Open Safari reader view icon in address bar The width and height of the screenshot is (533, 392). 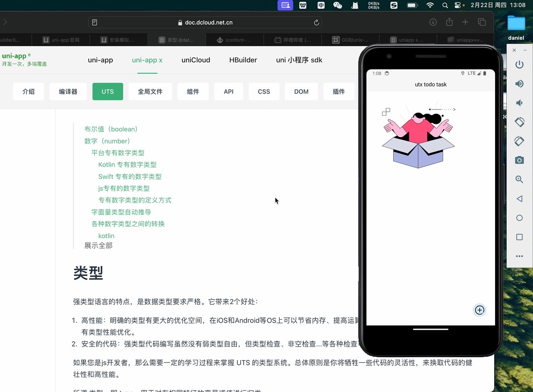point(94,23)
